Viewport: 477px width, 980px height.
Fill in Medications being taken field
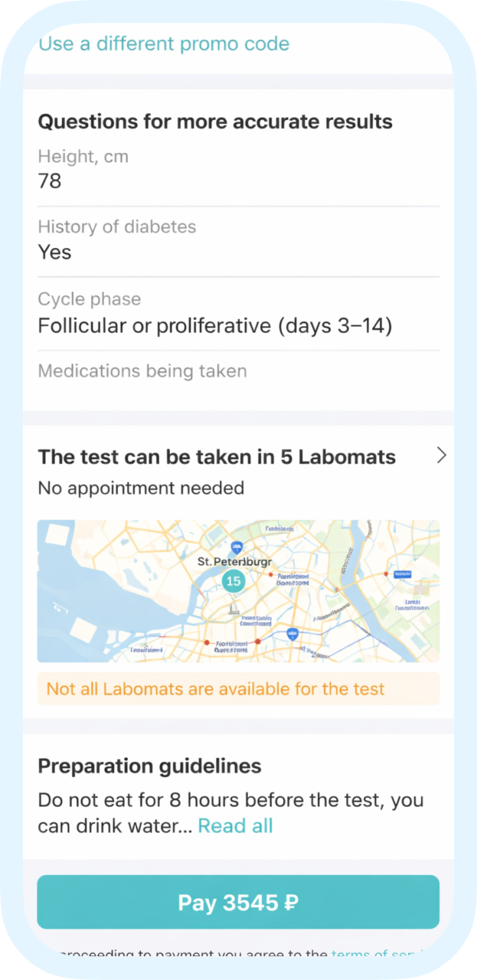pyautogui.click(x=238, y=372)
